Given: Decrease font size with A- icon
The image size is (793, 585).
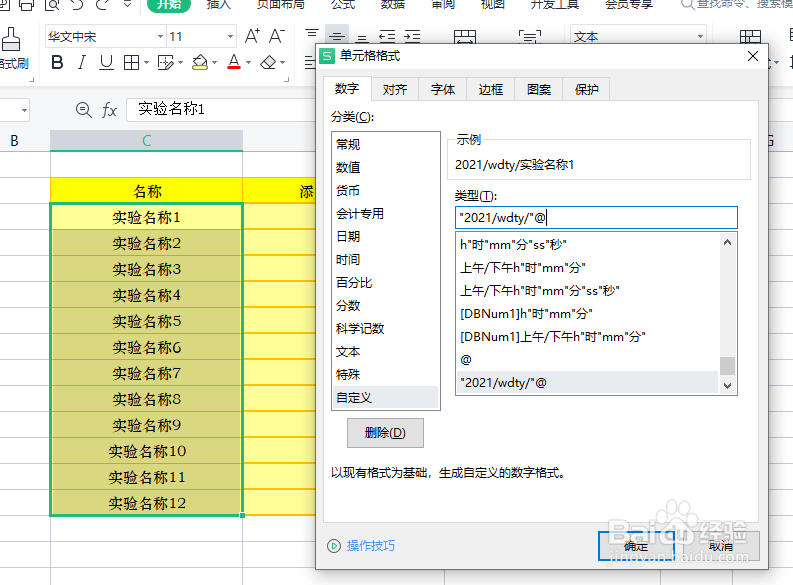Looking at the screenshot, I should click(276, 36).
